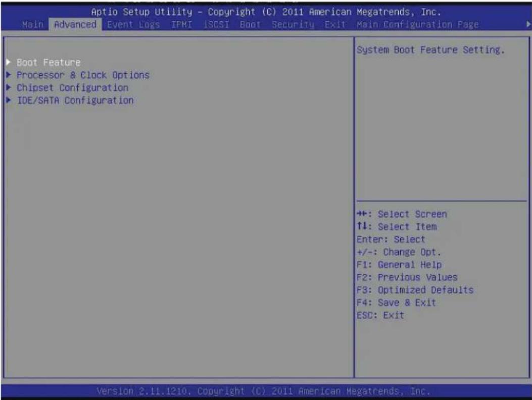Click the triangle beside IDE/SATA Configuration
The width and height of the screenshot is (532, 400).
9,100
